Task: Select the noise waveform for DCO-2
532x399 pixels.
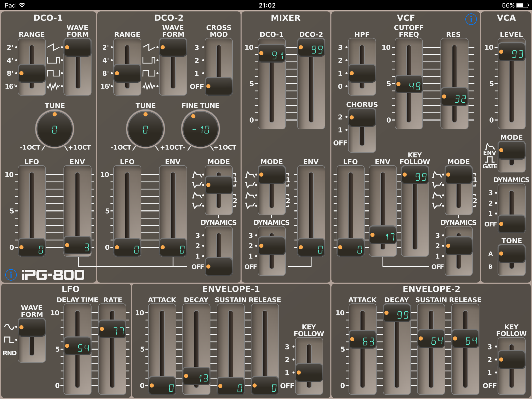Action: pos(149,86)
